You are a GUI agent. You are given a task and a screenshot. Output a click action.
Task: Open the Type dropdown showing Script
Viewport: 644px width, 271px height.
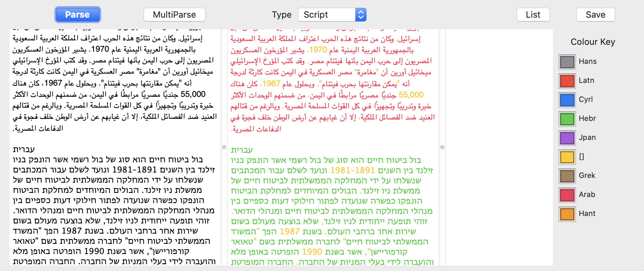point(332,15)
